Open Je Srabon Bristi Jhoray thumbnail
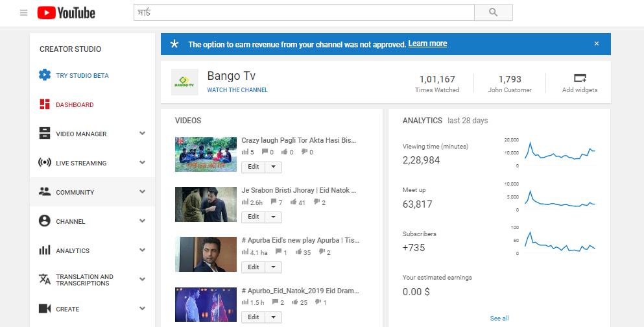The height and width of the screenshot is (327, 644). [206, 204]
